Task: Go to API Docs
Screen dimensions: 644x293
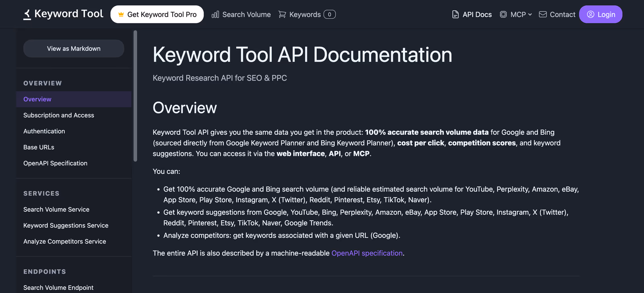Action: pyautogui.click(x=472, y=14)
